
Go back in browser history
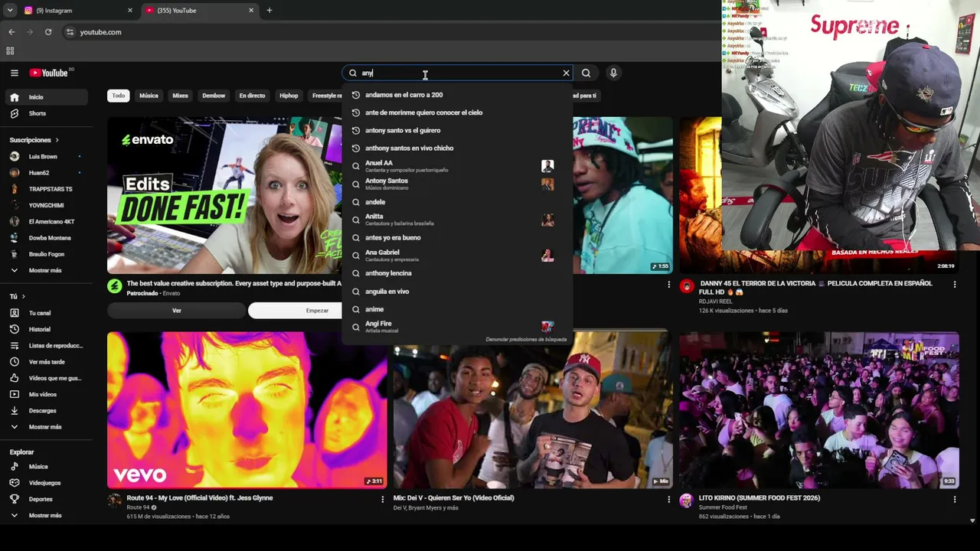(x=11, y=32)
